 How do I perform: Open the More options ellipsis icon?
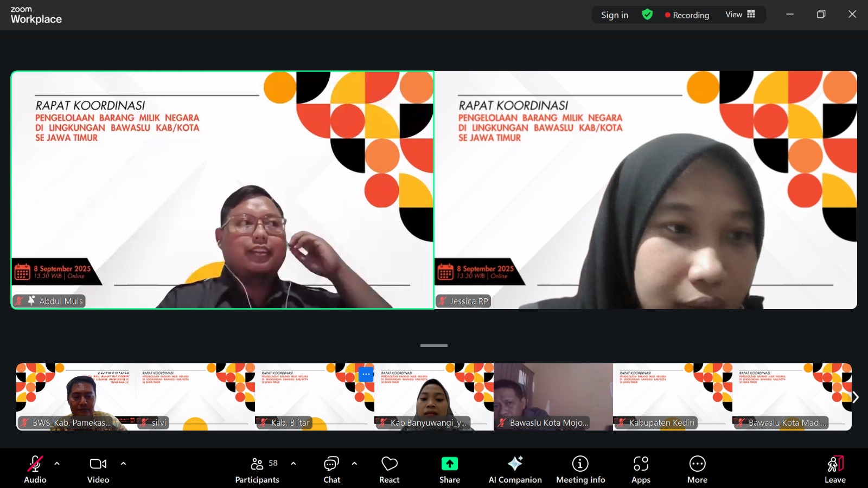pos(697,464)
